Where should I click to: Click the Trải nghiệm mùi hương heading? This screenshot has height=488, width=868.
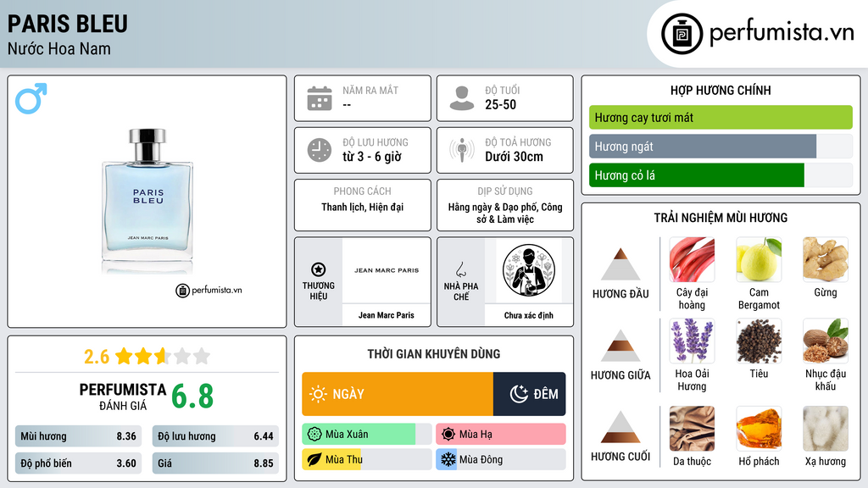pos(721,218)
